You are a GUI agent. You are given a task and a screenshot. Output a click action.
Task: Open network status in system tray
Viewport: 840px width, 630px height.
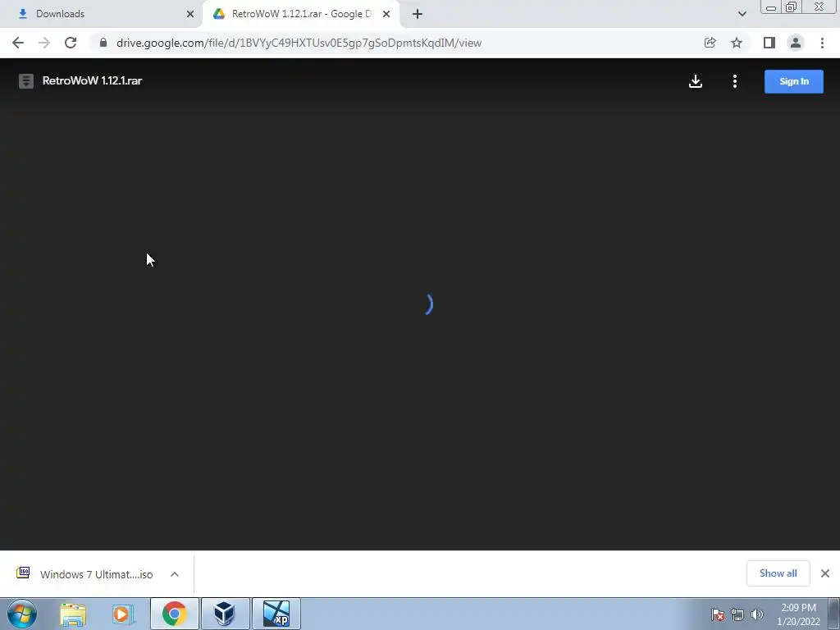[x=737, y=614]
